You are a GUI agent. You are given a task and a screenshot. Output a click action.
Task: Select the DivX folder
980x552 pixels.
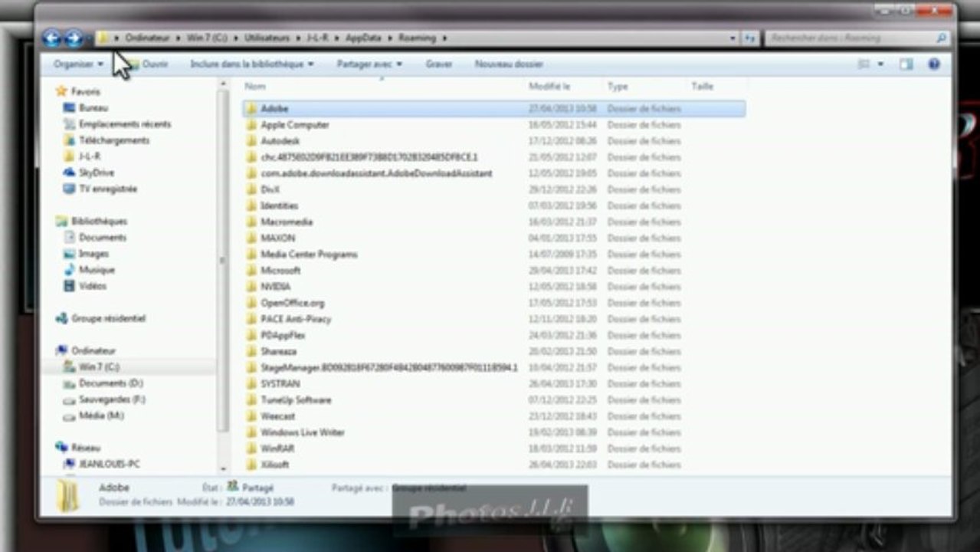coord(270,189)
